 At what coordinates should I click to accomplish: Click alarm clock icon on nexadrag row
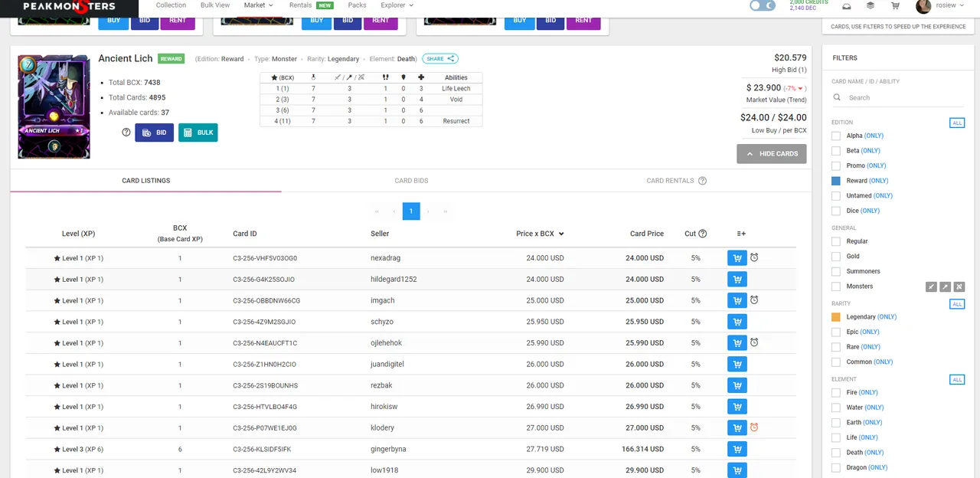coord(754,257)
